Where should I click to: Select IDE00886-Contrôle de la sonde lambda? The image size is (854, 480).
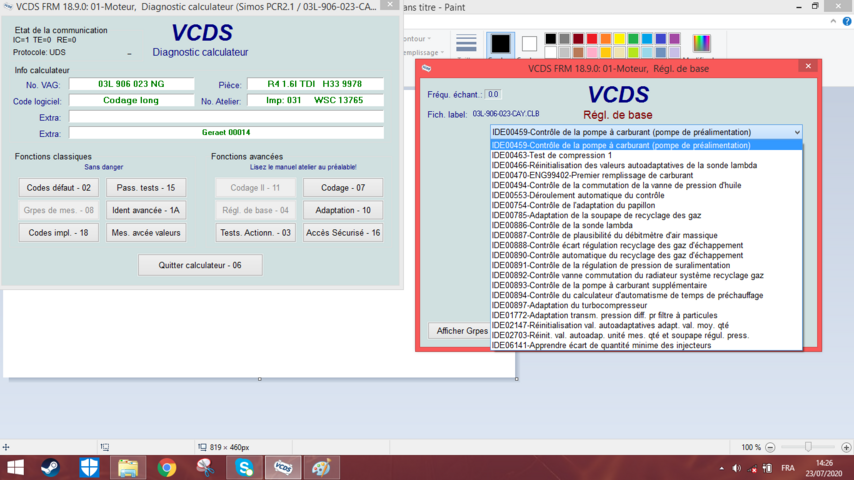[646, 225]
